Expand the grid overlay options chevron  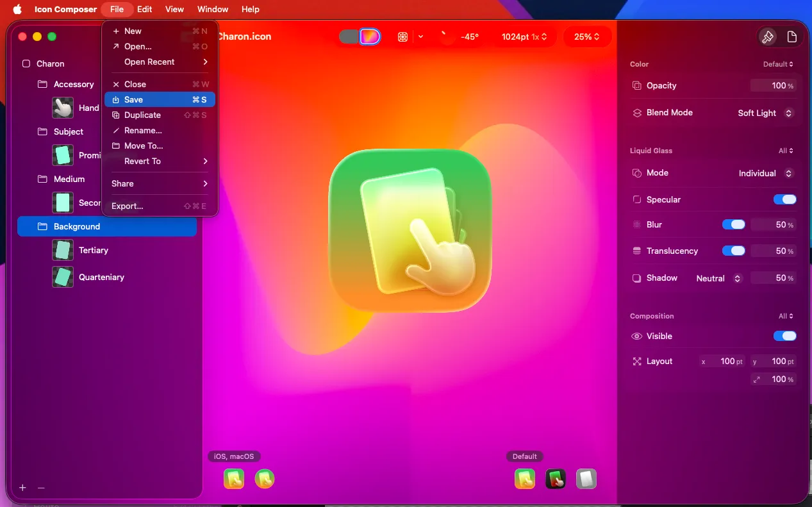click(x=420, y=37)
